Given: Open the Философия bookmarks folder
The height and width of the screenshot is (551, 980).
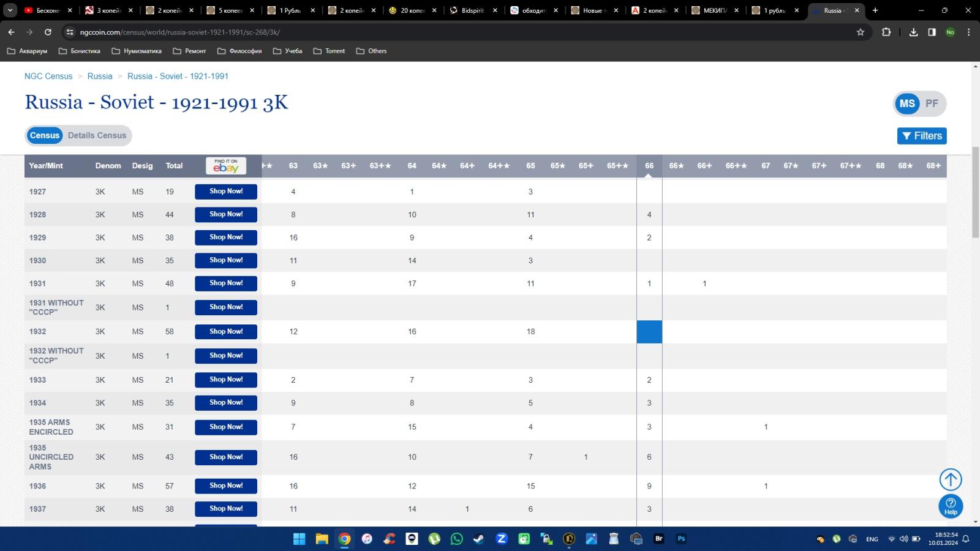Looking at the screenshot, I should [x=239, y=51].
